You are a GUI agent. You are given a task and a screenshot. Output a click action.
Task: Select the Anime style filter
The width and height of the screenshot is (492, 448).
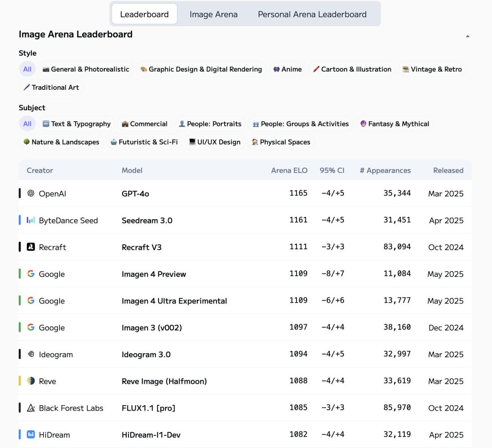(x=287, y=69)
